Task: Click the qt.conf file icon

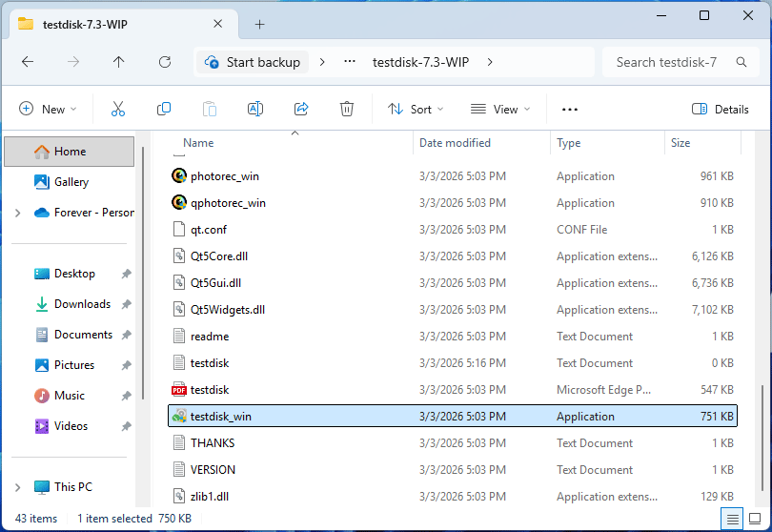Action: (179, 229)
